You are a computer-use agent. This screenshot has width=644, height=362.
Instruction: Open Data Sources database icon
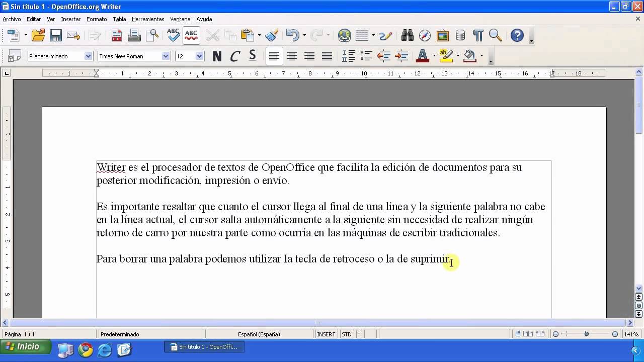460,35
